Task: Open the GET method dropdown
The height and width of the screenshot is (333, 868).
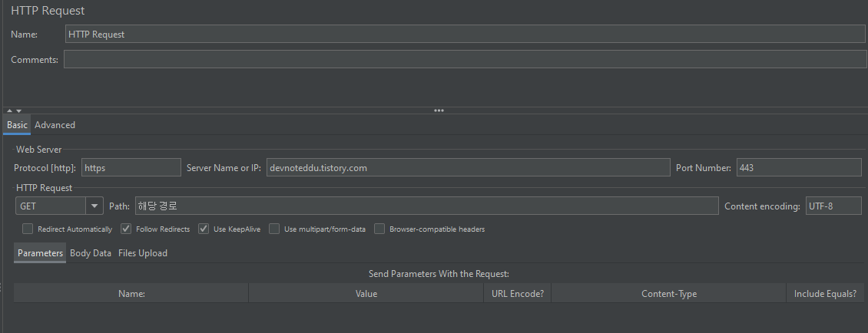Action: 59,206
